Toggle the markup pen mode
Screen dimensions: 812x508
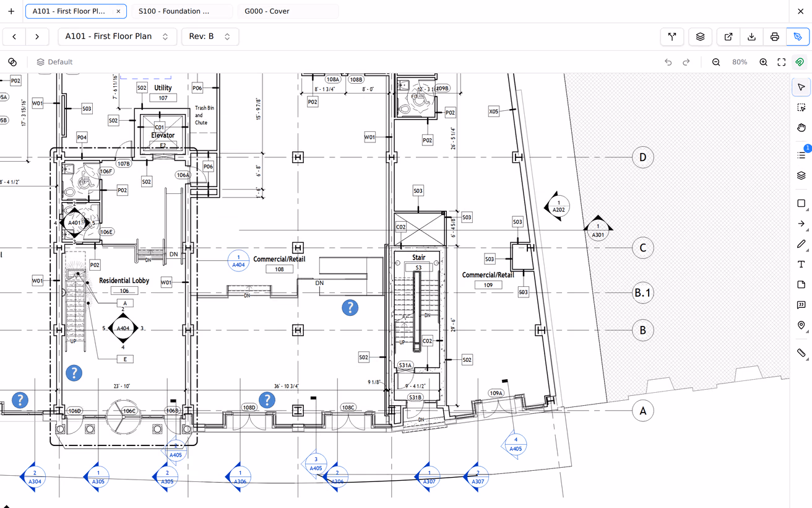coord(798,37)
